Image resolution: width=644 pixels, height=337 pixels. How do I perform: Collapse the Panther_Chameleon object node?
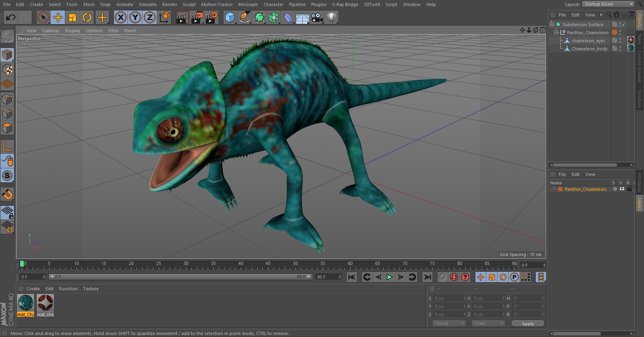pyautogui.click(x=556, y=32)
